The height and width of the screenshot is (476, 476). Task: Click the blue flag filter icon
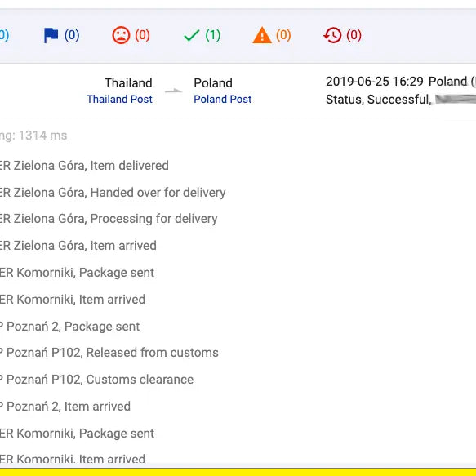pos(51,35)
